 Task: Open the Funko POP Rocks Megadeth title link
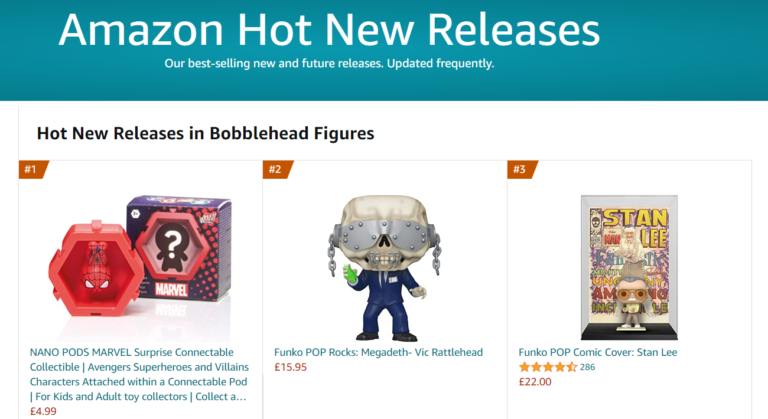click(379, 352)
